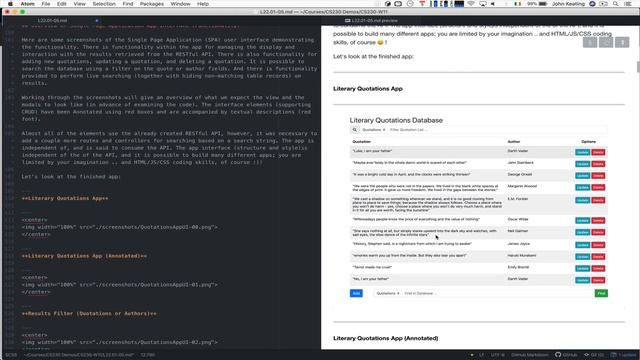Open the Selection menu
640x360 pixels.
(x=104, y=4)
